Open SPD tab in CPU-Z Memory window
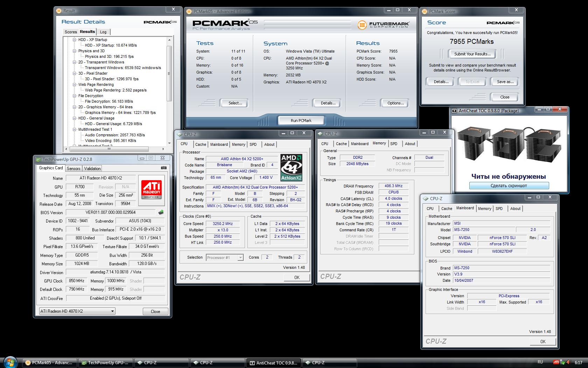The height and width of the screenshot is (368, 588). pos(394,144)
